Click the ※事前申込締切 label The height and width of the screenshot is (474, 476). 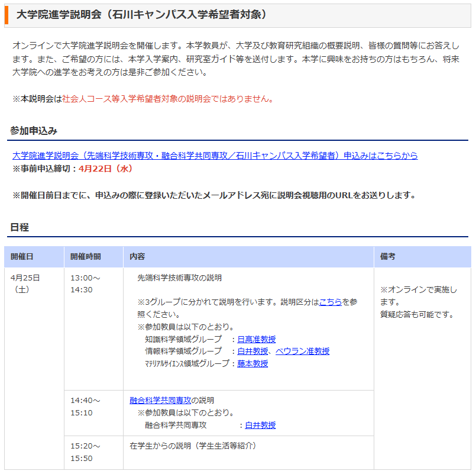tap(44, 169)
